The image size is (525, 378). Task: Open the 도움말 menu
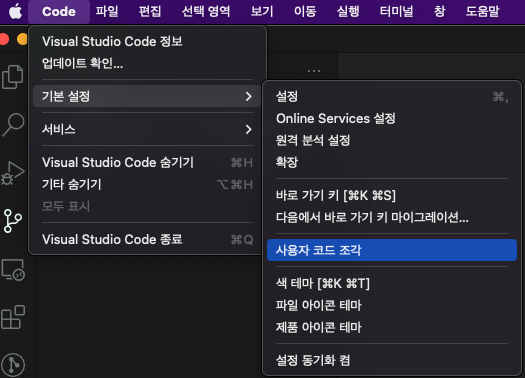482,12
